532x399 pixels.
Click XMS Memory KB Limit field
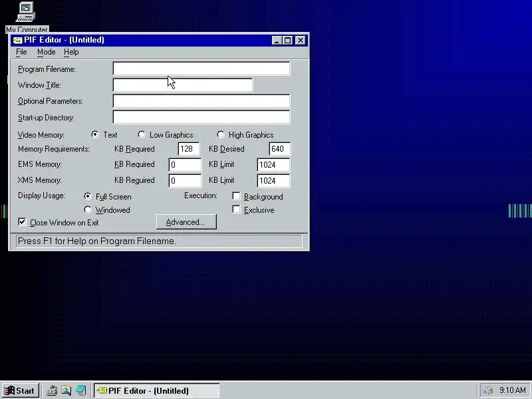273,181
